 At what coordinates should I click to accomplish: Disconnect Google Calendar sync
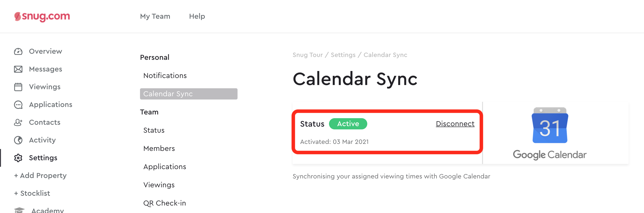(455, 124)
